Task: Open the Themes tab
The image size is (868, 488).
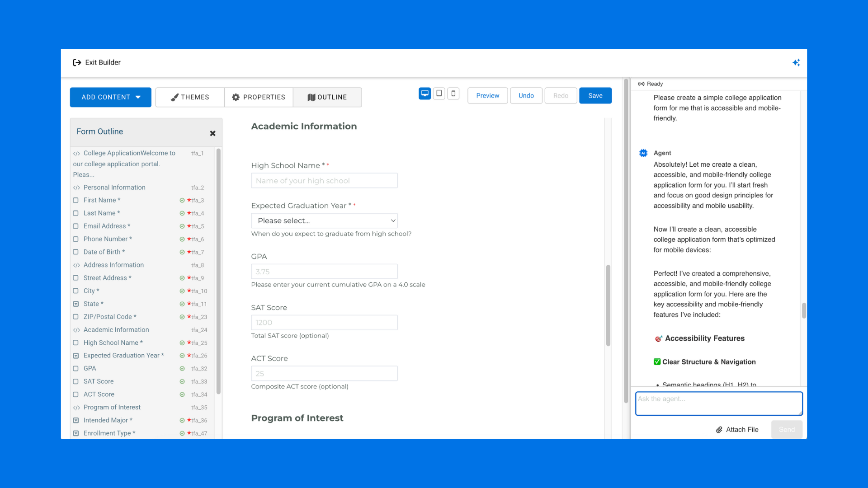Action: 190,97
